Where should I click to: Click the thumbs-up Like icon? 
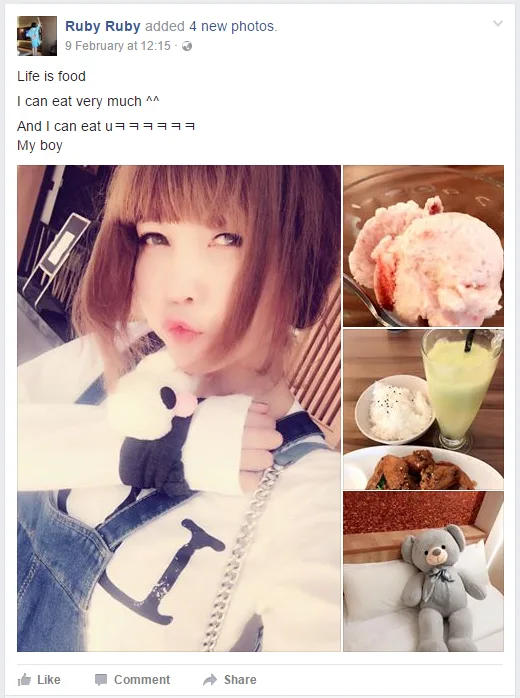point(24,680)
